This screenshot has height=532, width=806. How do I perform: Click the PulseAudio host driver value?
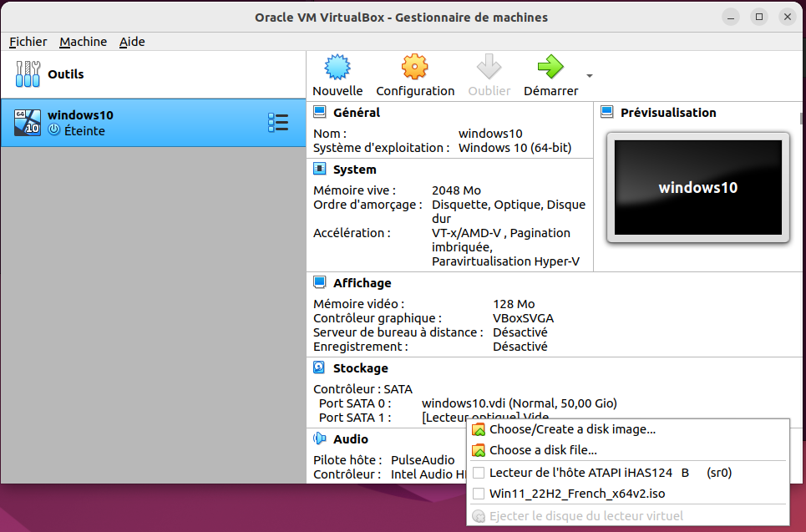tap(423, 460)
